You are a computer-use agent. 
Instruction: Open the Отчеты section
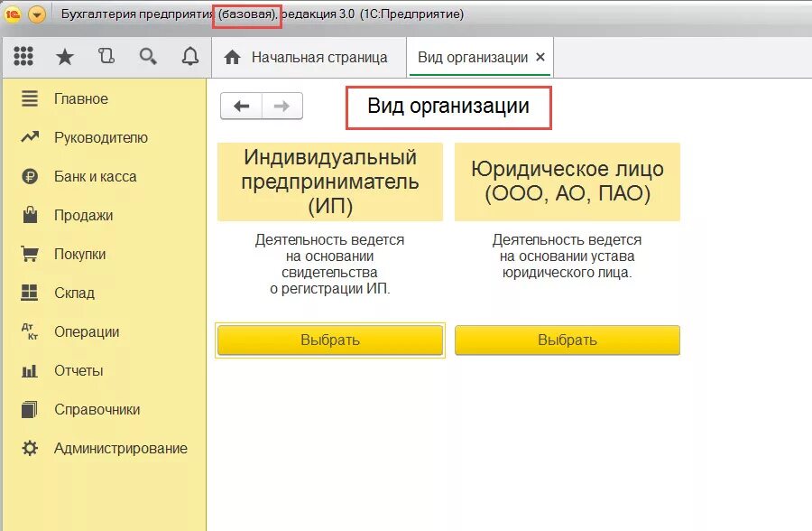(x=78, y=371)
